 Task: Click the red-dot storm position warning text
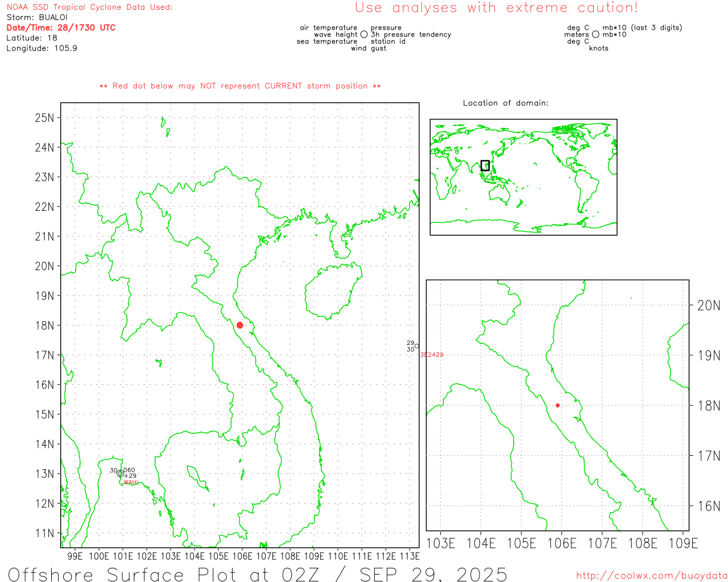pos(240,86)
